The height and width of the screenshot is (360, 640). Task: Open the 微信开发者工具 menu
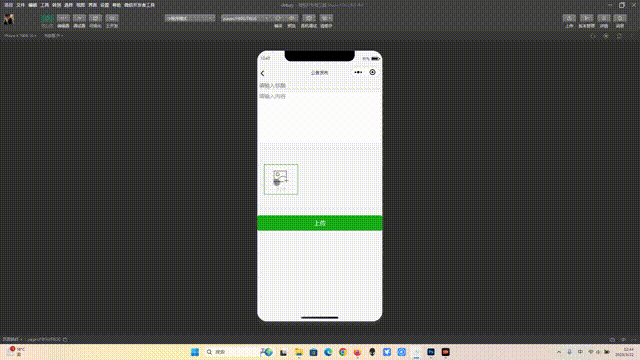(139, 5)
